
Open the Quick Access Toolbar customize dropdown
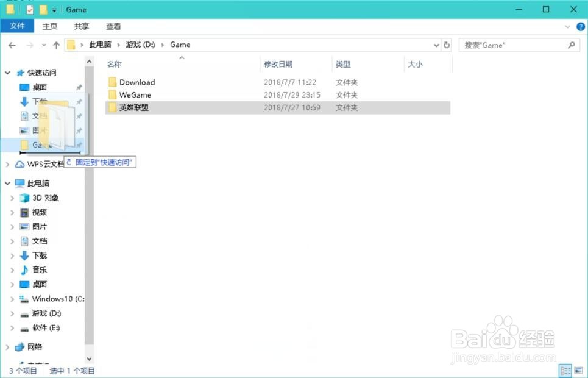coord(54,9)
